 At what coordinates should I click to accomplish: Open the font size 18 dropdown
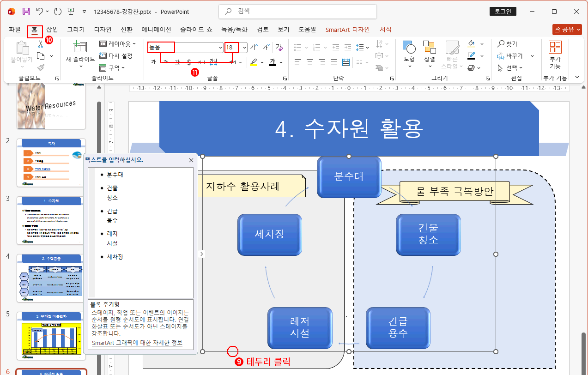pyautogui.click(x=245, y=48)
